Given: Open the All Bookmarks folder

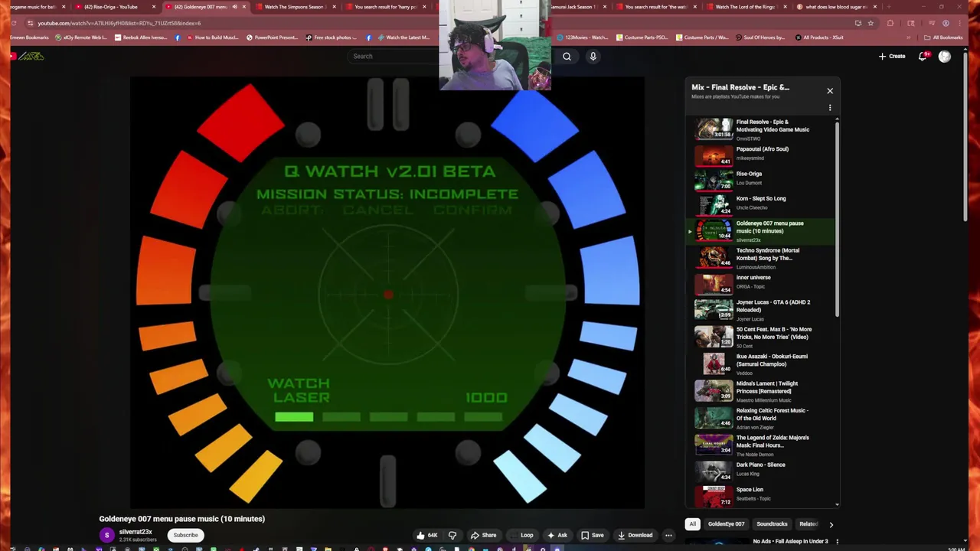Looking at the screenshot, I should coord(943,37).
